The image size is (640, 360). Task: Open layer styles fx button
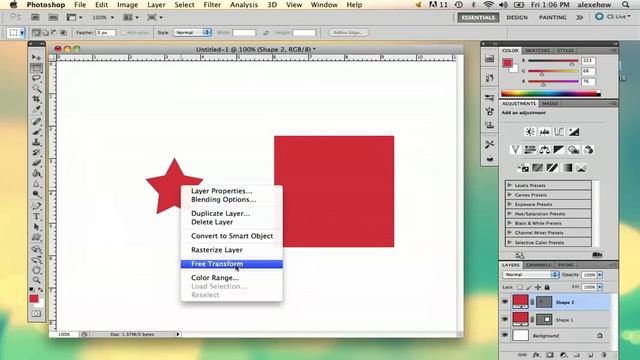[536, 355]
